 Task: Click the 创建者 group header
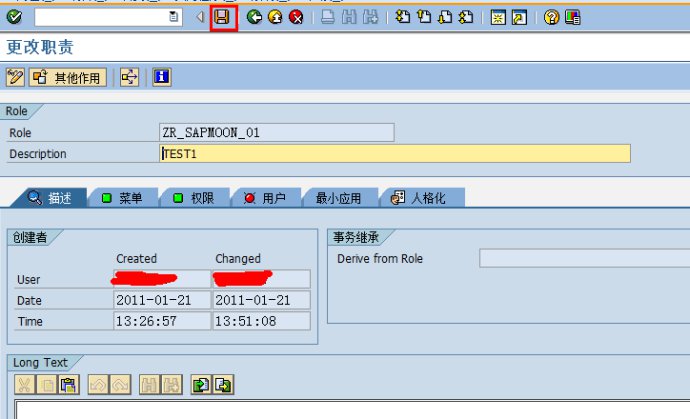point(29,237)
